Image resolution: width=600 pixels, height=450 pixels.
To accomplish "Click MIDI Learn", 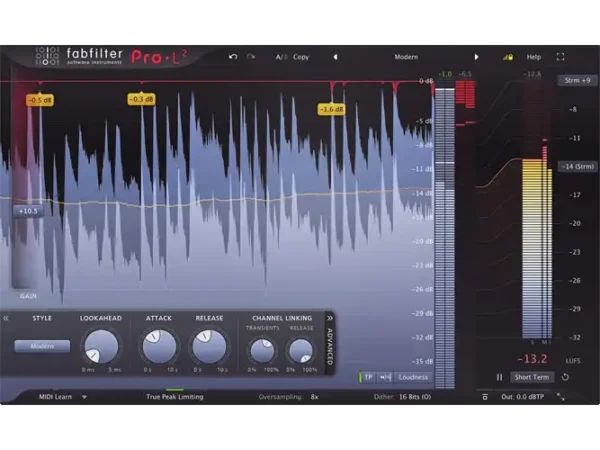I will [55, 397].
